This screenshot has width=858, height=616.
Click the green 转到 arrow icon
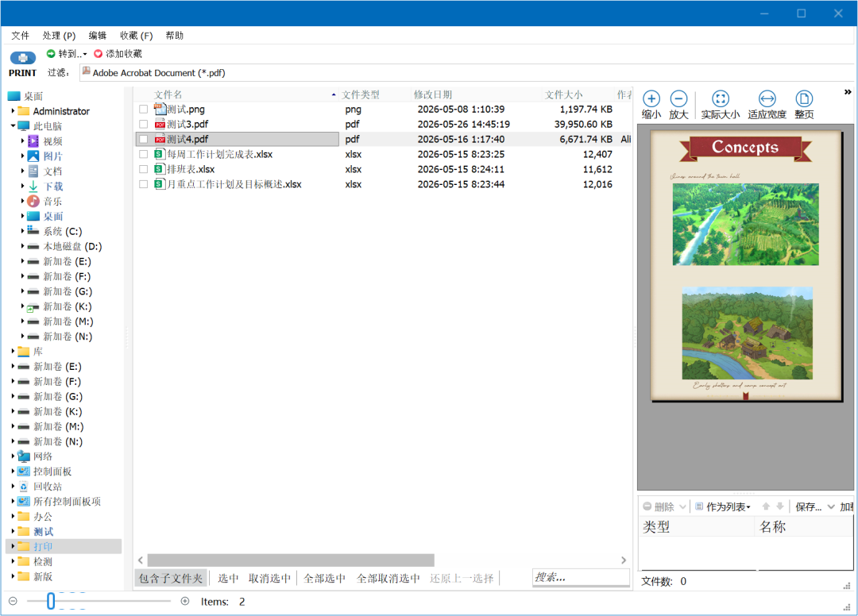(51, 53)
